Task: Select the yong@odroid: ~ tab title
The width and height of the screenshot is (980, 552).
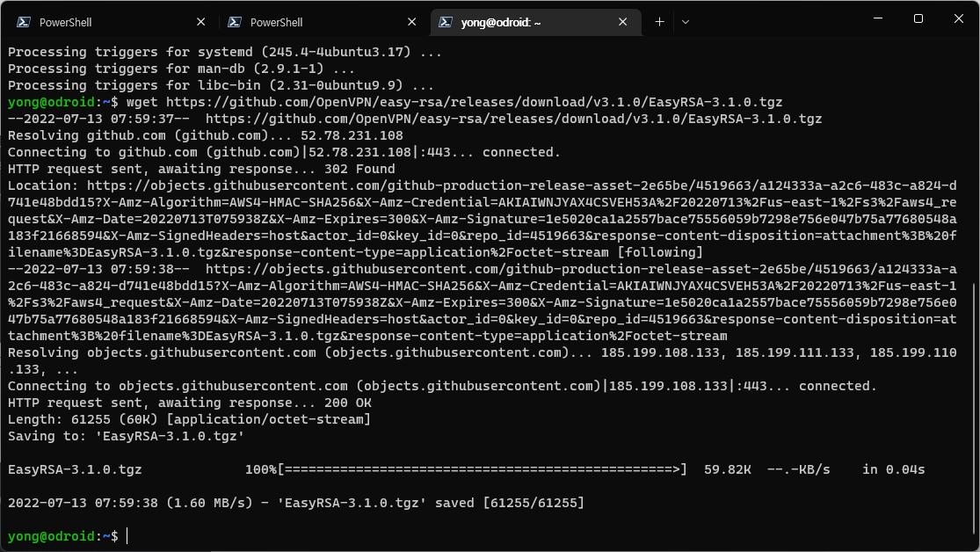Action: (x=501, y=23)
